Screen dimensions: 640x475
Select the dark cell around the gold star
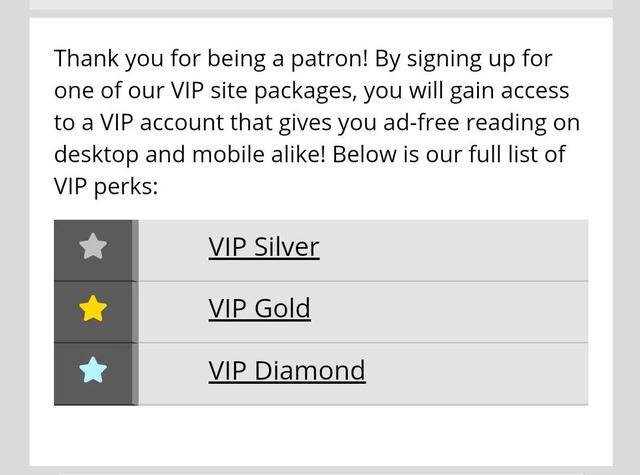(93, 312)
